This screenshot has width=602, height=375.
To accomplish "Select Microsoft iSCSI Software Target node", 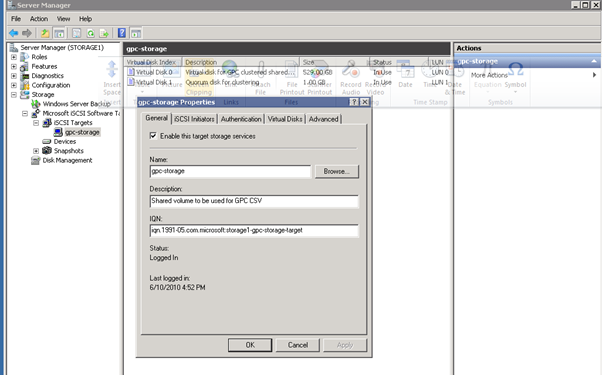I will point(81,113).
